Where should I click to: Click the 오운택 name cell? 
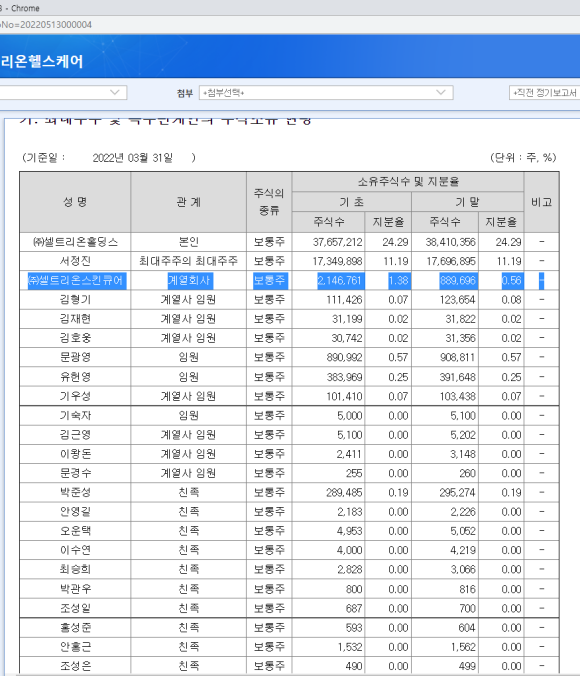75,531
